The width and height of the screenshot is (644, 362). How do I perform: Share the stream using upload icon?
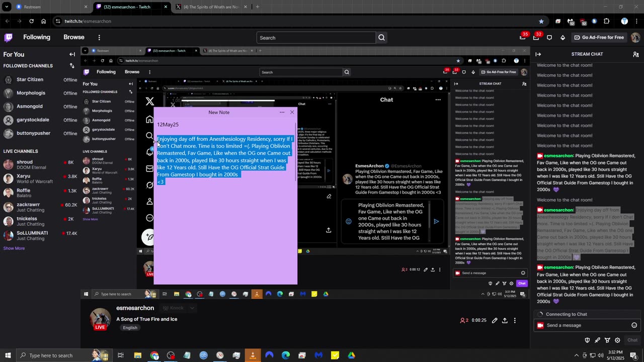(x=505, y=320)
